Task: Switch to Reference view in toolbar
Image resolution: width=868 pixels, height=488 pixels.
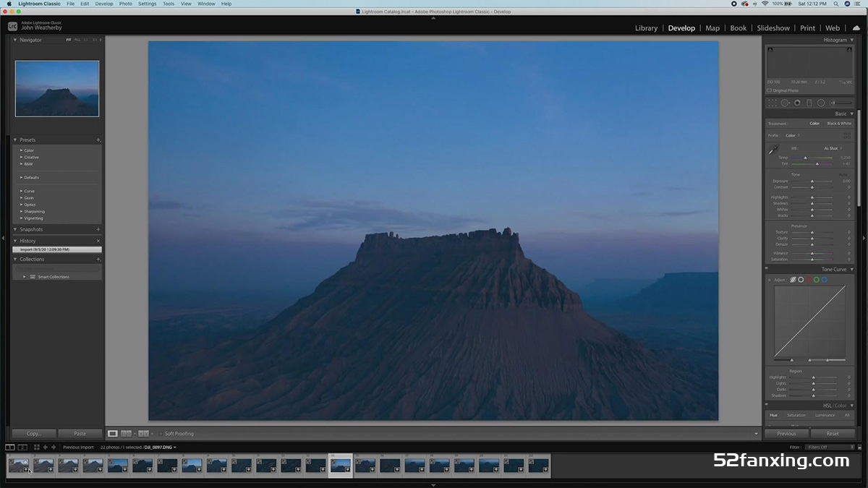Action: click(126, 434)
